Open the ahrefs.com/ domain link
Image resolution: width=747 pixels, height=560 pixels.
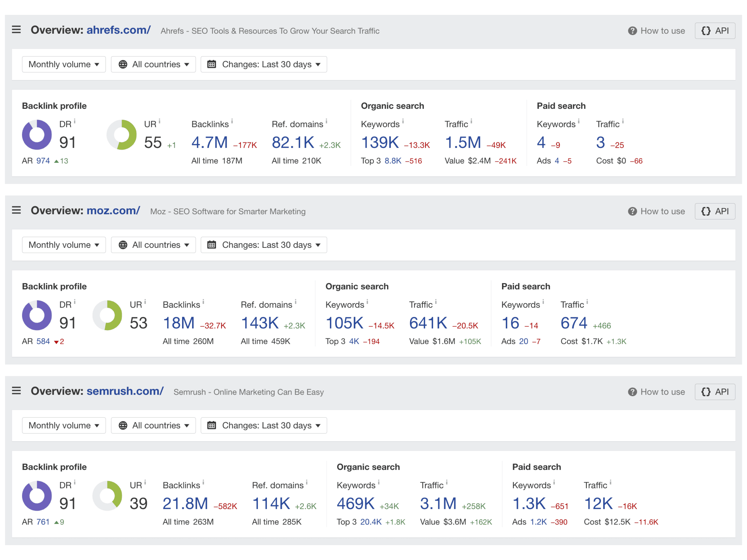pos(119,30)
